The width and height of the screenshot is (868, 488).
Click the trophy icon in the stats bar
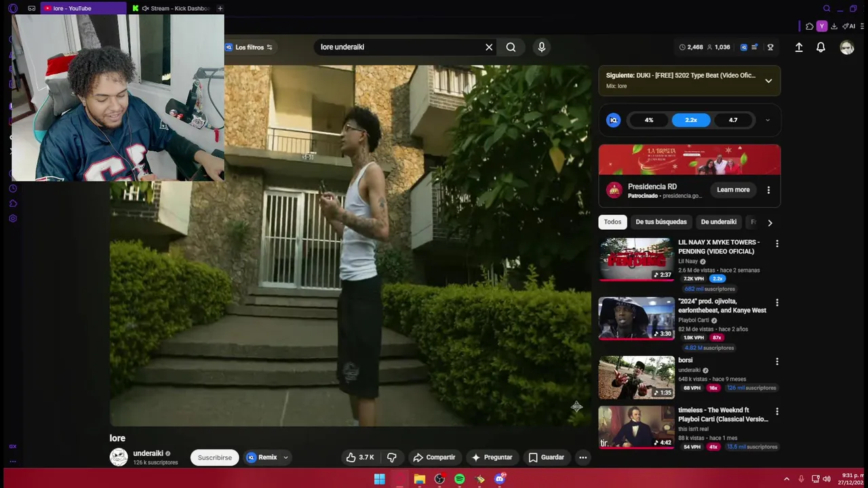click(x=770, y=47)
